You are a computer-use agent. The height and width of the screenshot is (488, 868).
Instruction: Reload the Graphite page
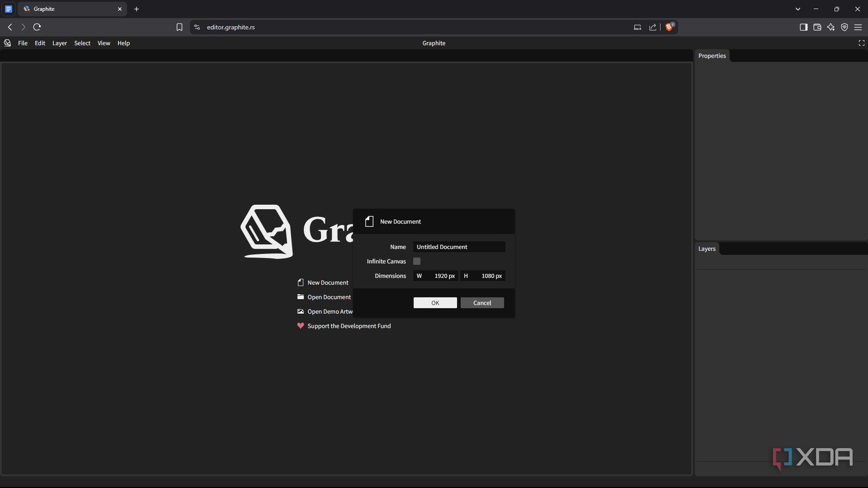click(37, 27)
